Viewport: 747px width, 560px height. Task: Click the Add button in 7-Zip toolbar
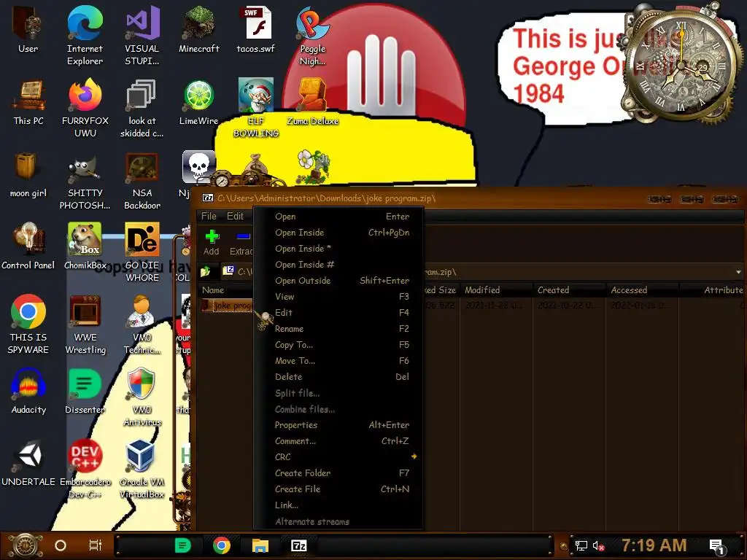(x=212, y=243)
